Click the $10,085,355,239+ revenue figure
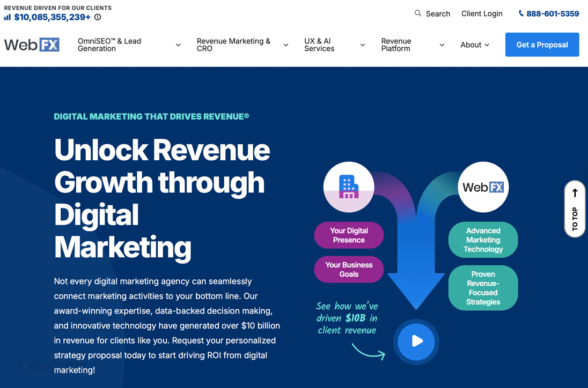588x388 pixels. (x=52, y=17)
